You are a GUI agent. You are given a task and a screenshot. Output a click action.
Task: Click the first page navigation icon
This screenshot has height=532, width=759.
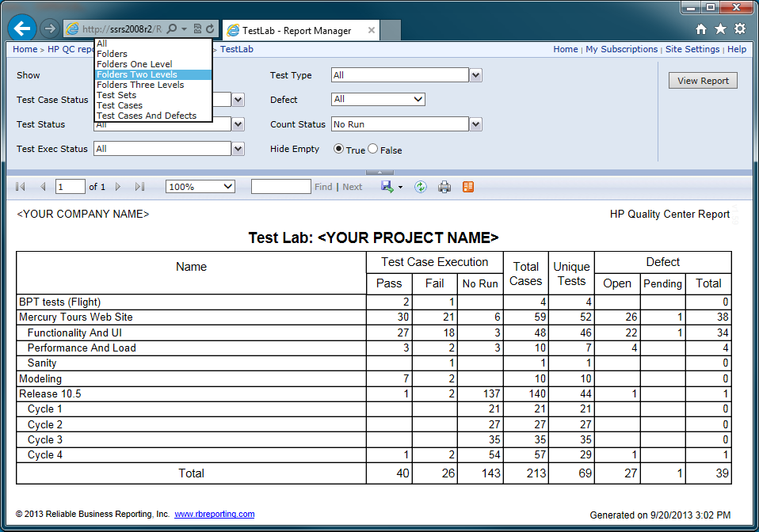click(x=20, y=186)
